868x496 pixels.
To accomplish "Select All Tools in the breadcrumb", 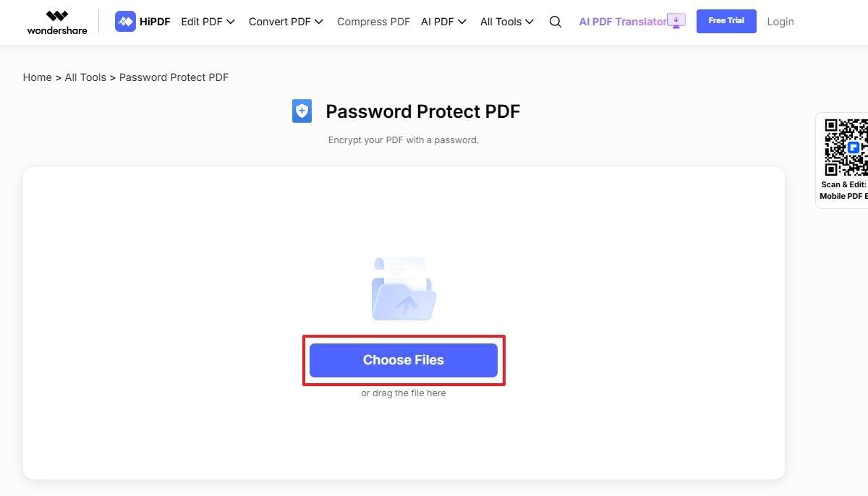I will pos(85,77).
